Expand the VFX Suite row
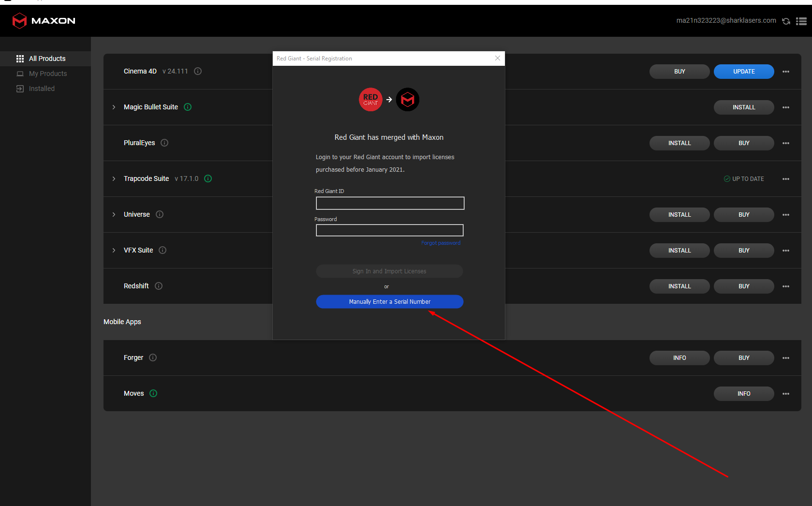 pyautogui.click(x=114, y=250)
